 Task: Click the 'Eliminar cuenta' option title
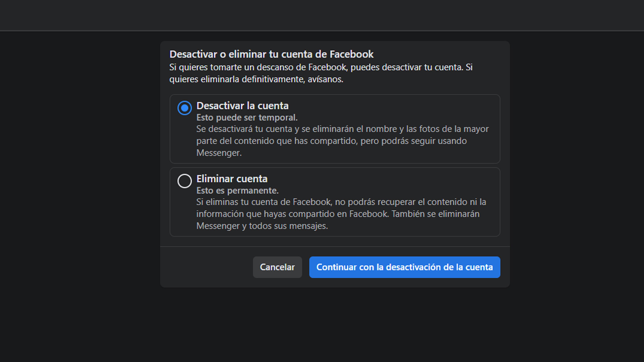pyautogui.click(x=232, y=179)
